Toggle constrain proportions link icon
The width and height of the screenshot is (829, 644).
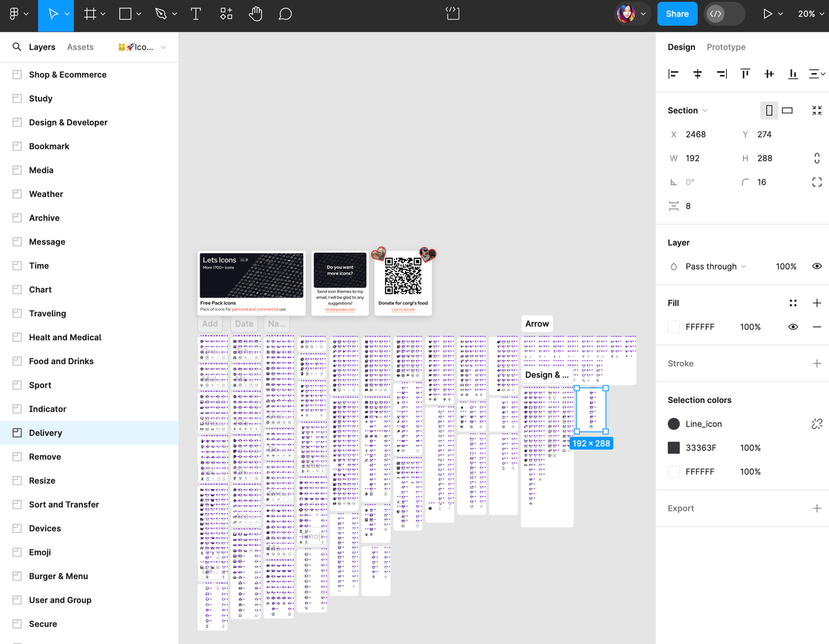click(817, 158)
